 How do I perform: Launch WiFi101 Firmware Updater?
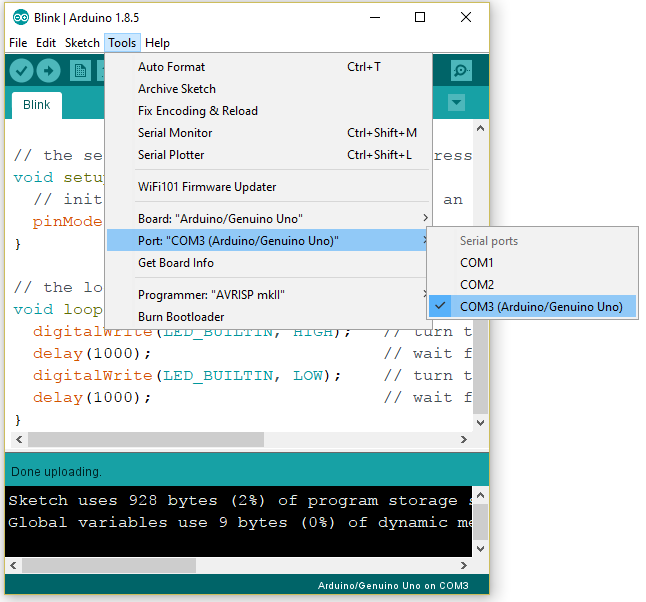[269, 187]
